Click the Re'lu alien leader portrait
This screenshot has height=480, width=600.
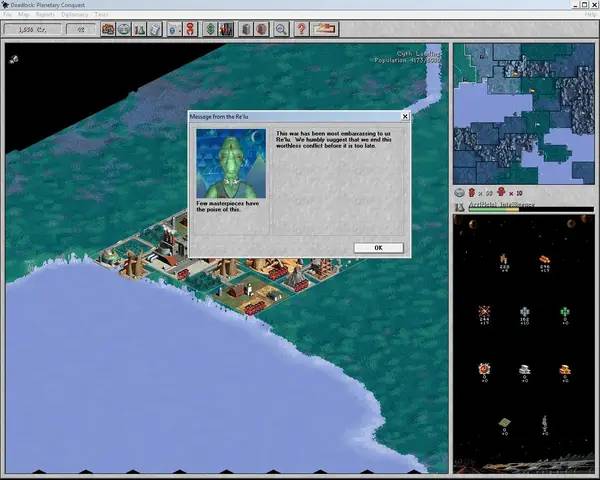point(231,163)
